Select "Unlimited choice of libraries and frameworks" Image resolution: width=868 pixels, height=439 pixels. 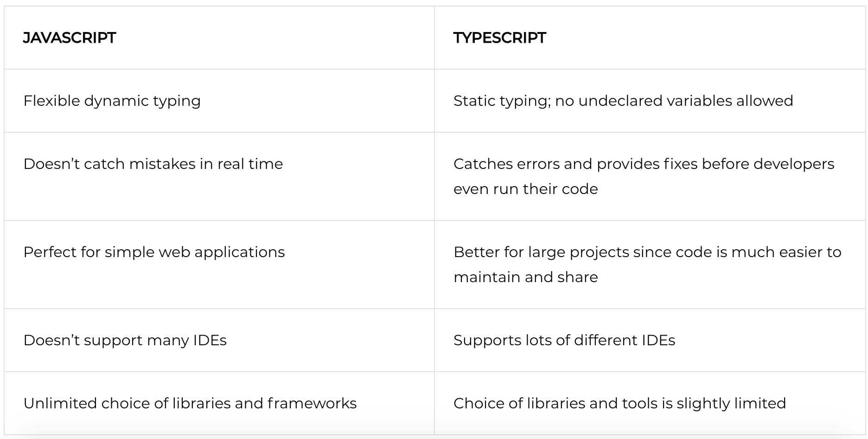point(190,403)
